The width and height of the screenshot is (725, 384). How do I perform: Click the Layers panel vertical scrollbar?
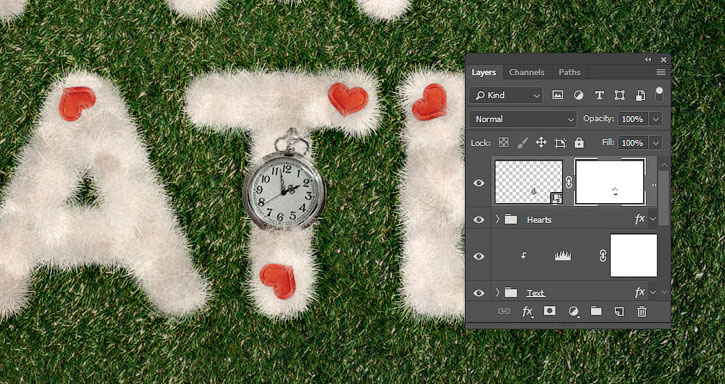664,198
